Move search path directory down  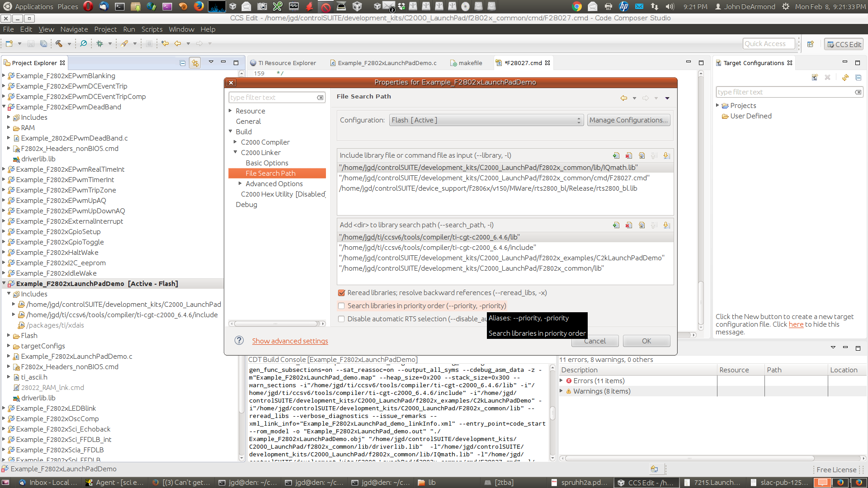point(666,225)
